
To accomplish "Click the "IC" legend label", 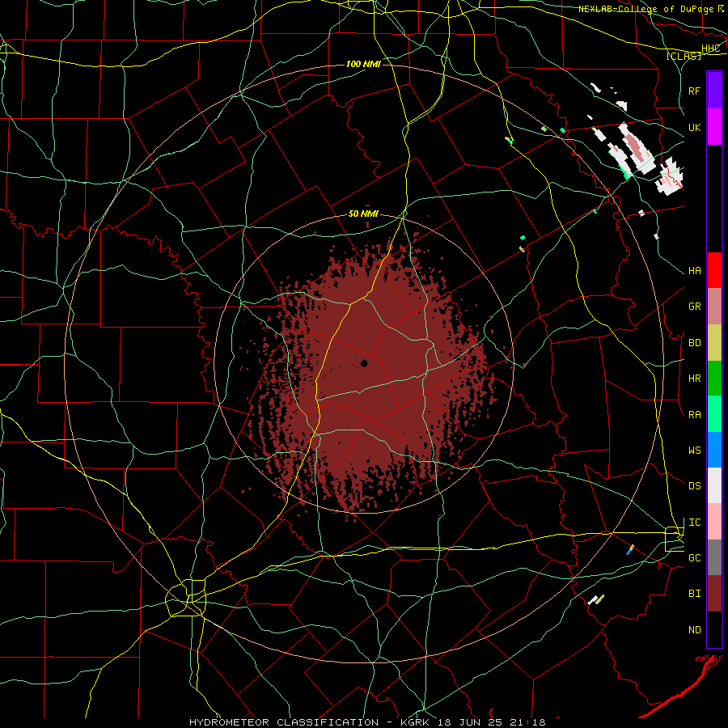I will pos(694,523).
